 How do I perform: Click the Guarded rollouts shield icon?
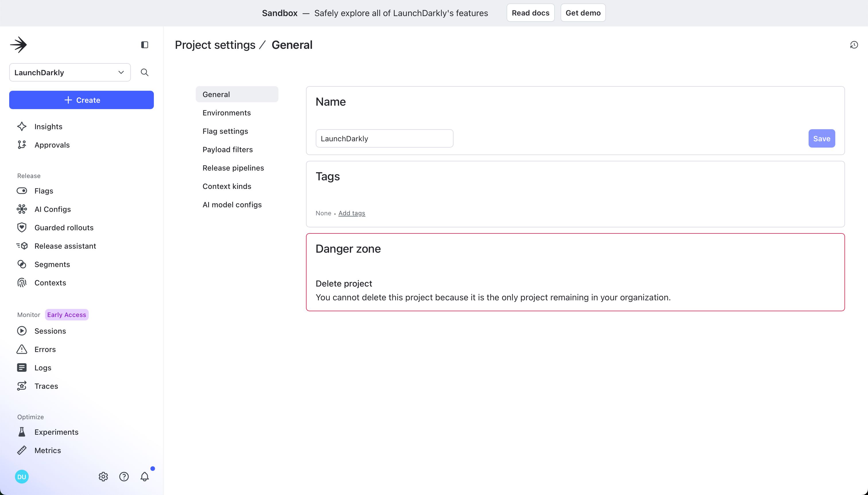pos(22,227)
